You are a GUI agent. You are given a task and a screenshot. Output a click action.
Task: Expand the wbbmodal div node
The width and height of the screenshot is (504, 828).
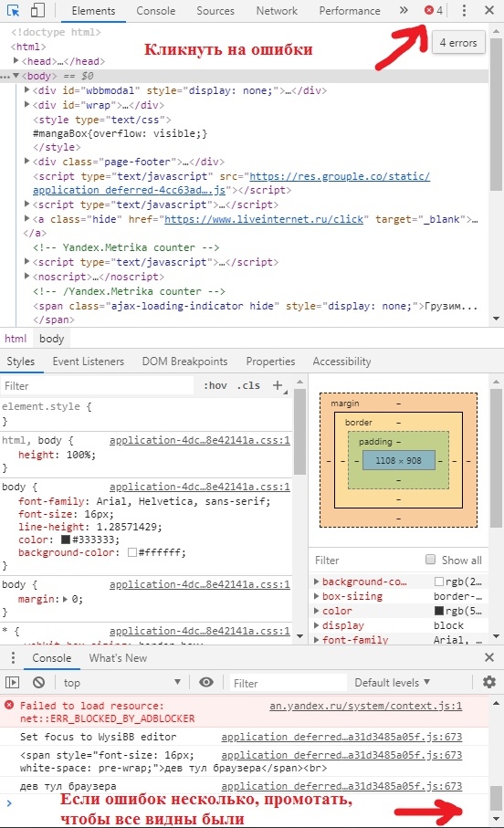(x=27, y=89)
